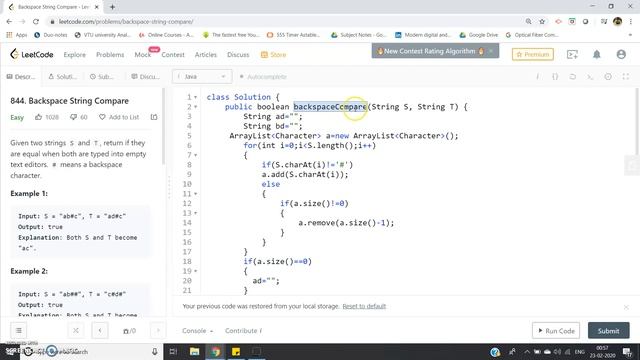Click the microphone icon in taskbar search

pos(155,351)
